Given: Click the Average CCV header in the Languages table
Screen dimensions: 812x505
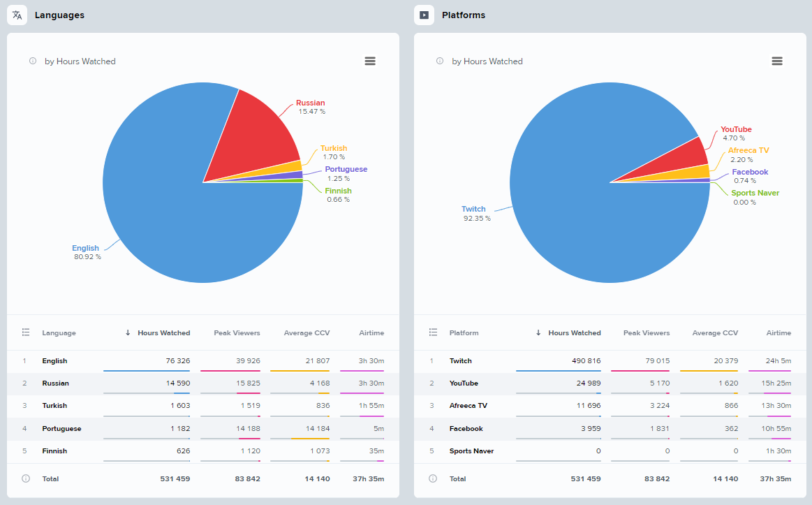Looking at the screenshot, I should pos(307,332).
